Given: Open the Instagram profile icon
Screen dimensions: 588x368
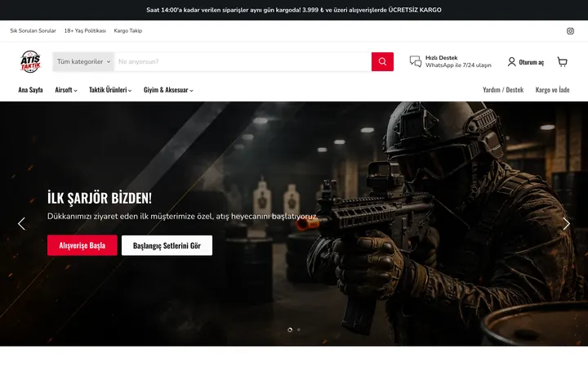Looking at the screenshot, I should (x=570, y=31).
